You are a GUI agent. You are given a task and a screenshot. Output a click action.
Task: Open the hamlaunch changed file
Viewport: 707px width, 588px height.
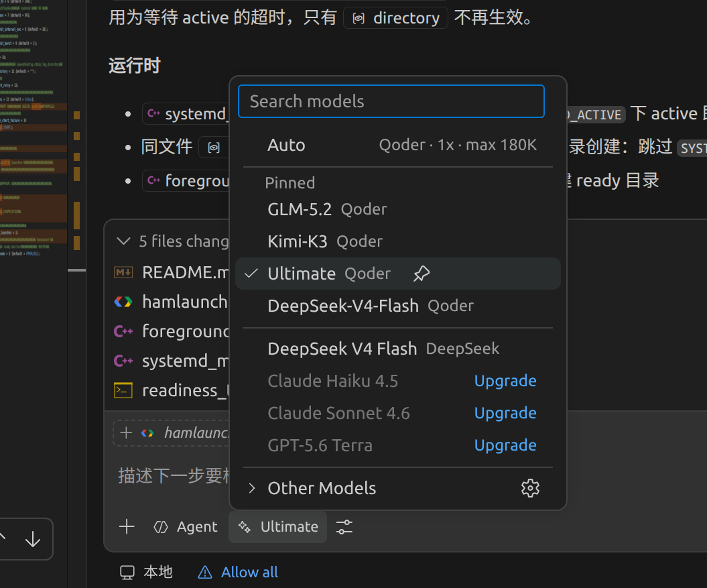pyautogui.click(x=172, y=302)
